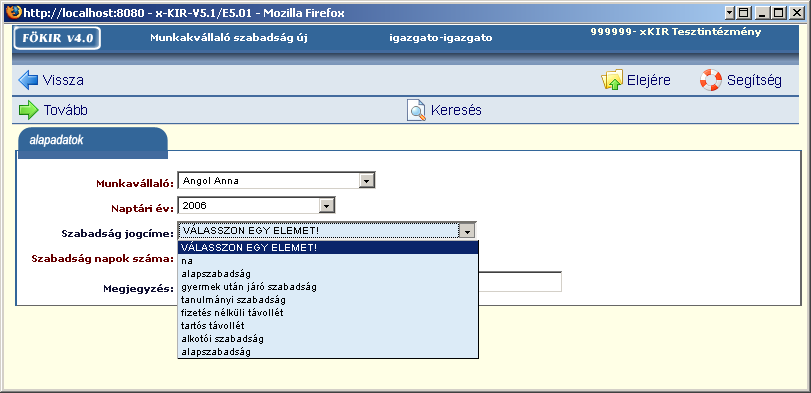The height and width of the screenshot is (393, 811).
Task: Select first alapszabadság option under na
Action: pyautogui.click(x=328, y=274)
